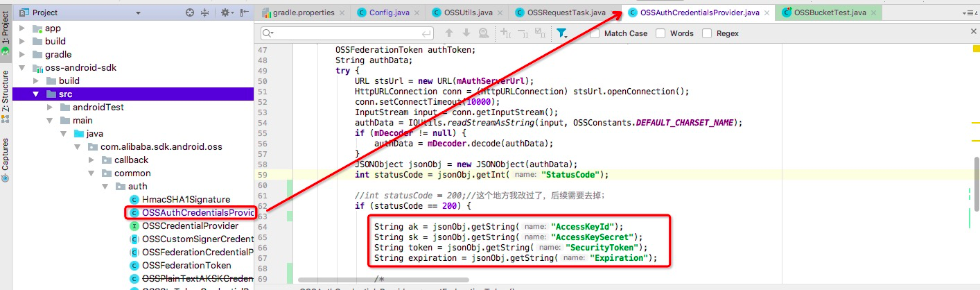Click the "StatusCode" string literal

click(x=570, y=175)
